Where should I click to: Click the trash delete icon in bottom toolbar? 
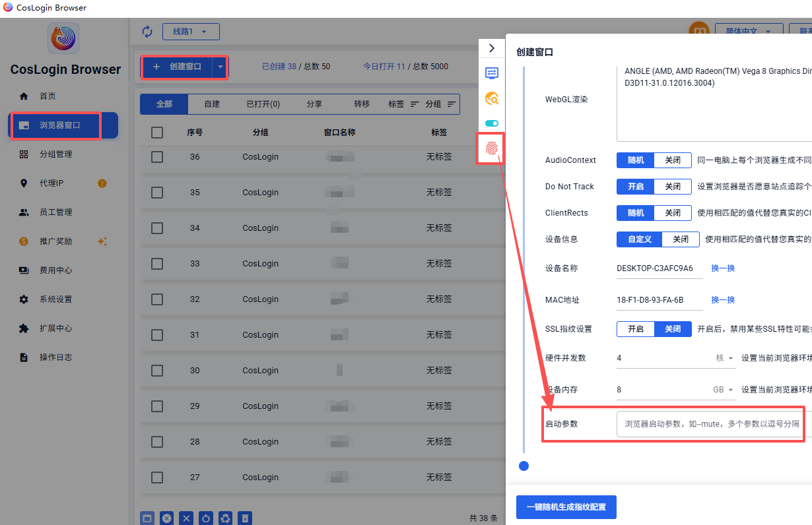[x=245, y=518]
